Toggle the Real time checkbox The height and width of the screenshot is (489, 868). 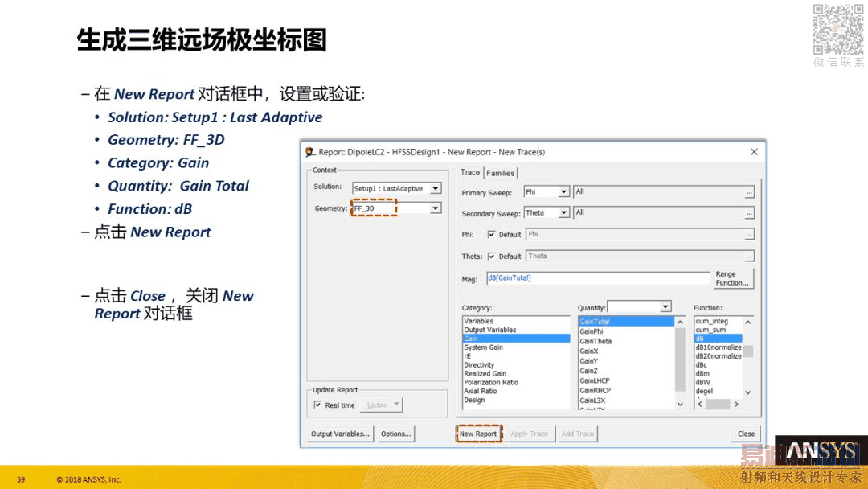coord(317,405)
